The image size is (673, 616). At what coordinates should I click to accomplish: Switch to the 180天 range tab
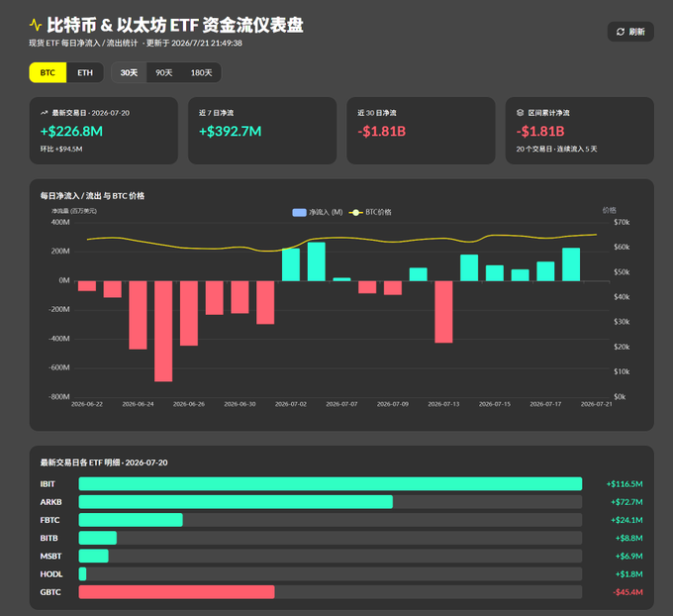201,72
